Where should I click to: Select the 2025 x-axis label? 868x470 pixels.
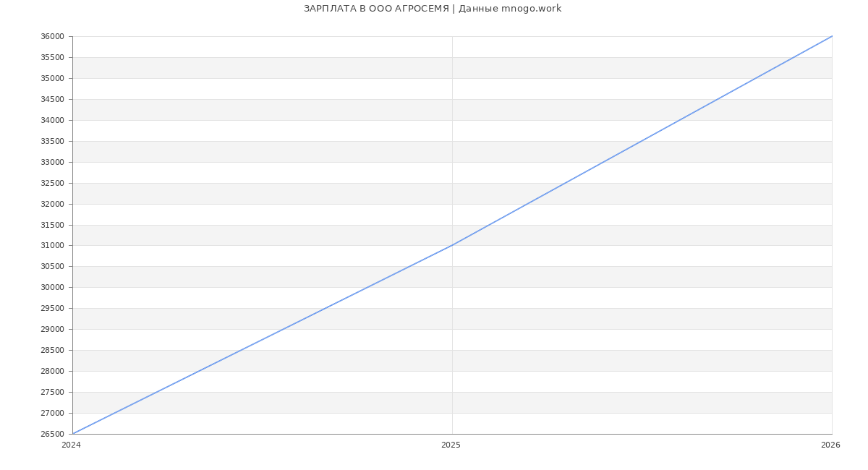pos(451,445)
